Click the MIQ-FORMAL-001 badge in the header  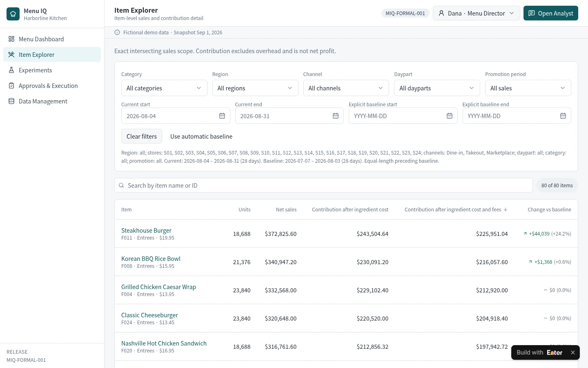(405, 13)
